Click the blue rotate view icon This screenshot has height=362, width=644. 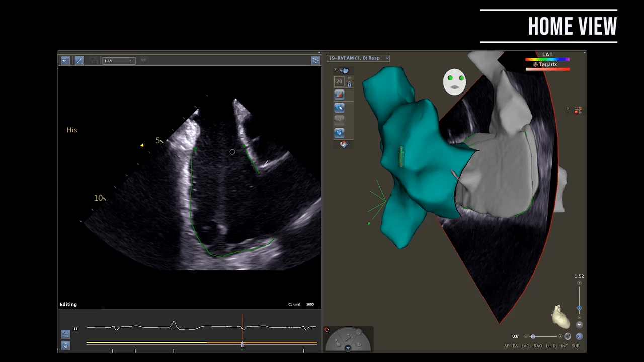click(x=579, y=336)
